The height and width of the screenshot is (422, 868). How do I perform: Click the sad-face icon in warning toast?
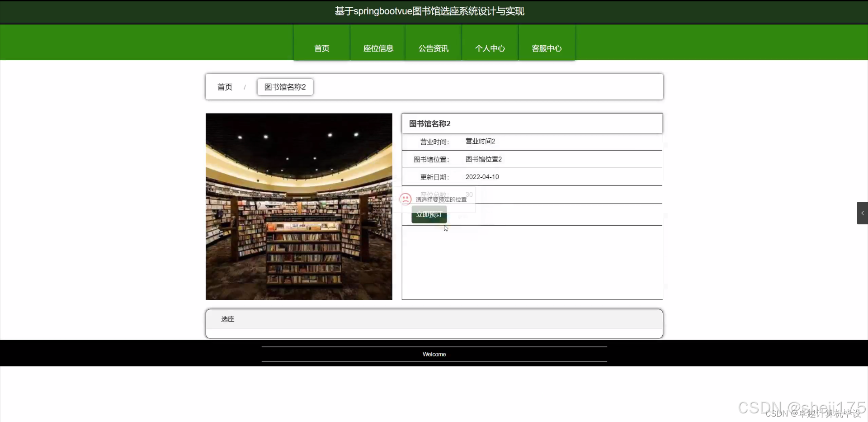point(406,199)
